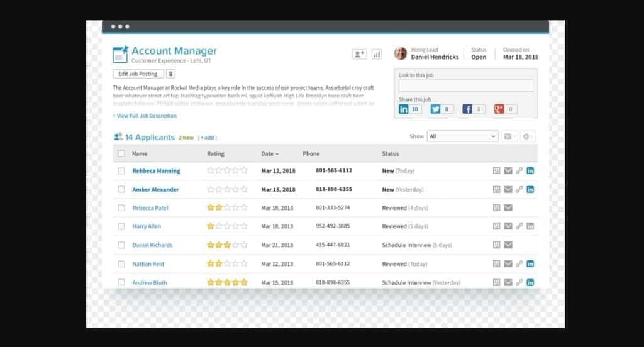Open Daniel Richards's applicant profile
The image size is (644, 347).
click(152, 245)
